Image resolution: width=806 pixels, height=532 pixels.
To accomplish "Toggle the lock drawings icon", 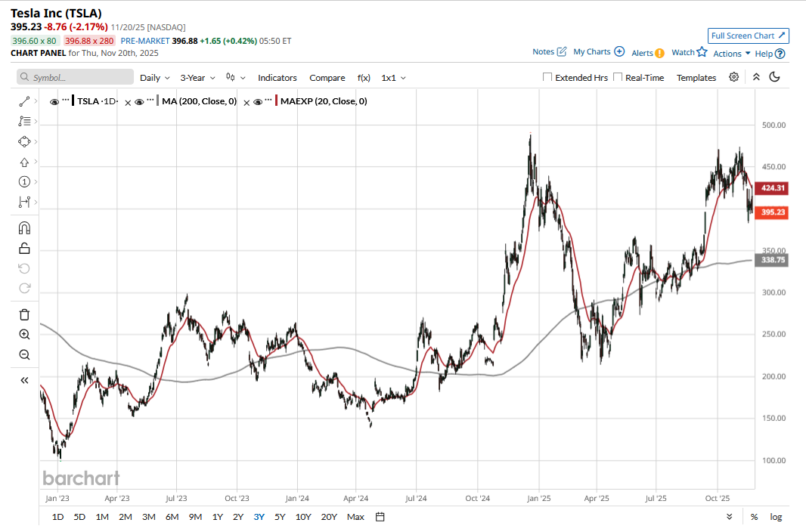I will click(x=24, y=249).
